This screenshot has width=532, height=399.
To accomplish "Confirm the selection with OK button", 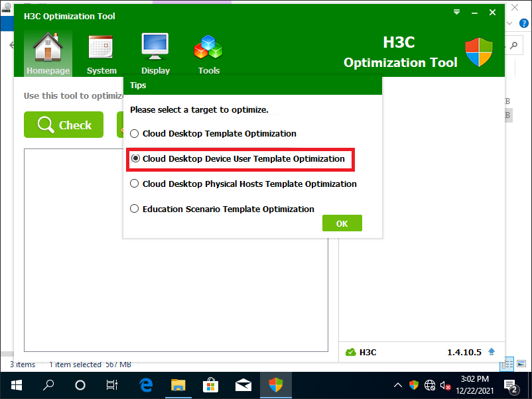I will click(x=342, y=223).
